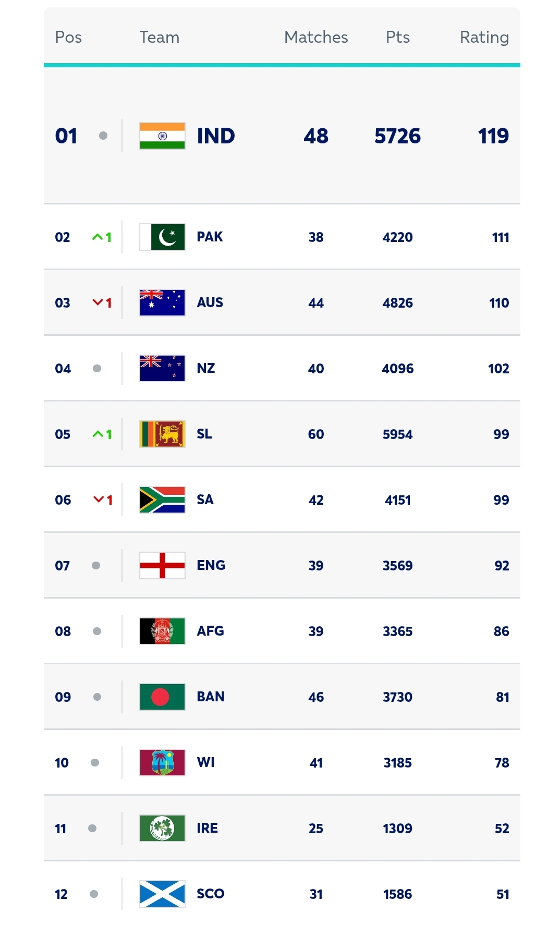The height and width of the screenshot is (925, 560).
Task: Click India's 5726 points value
Action: pos(398,136)
